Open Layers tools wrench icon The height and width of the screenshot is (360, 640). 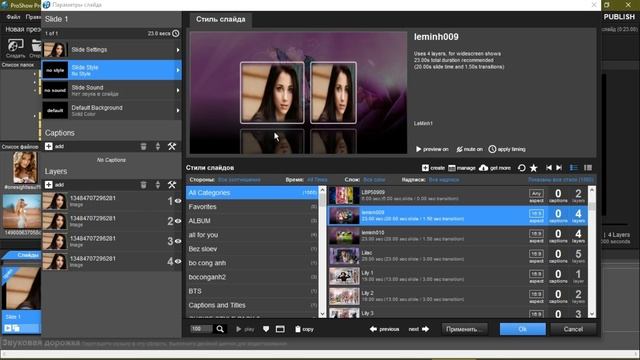[x=172, y=185]
